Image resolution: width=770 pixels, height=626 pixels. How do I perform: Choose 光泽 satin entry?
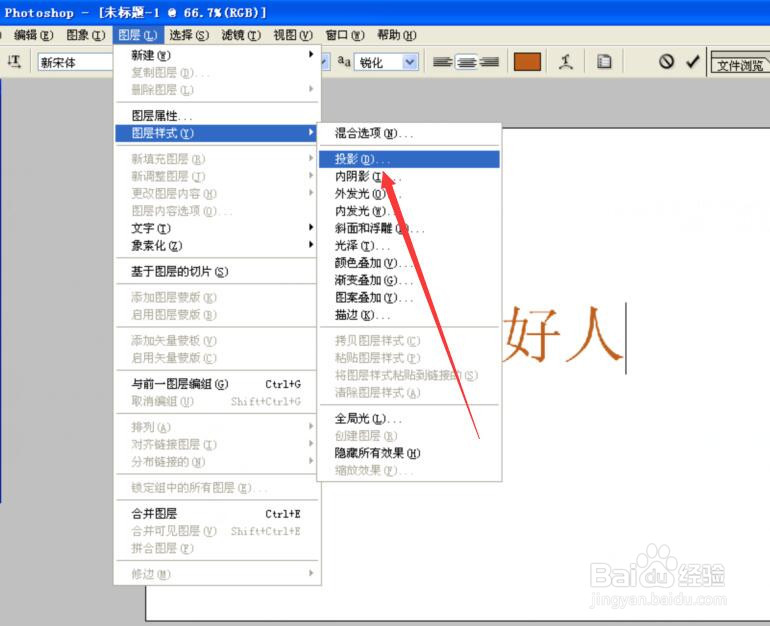410,245
